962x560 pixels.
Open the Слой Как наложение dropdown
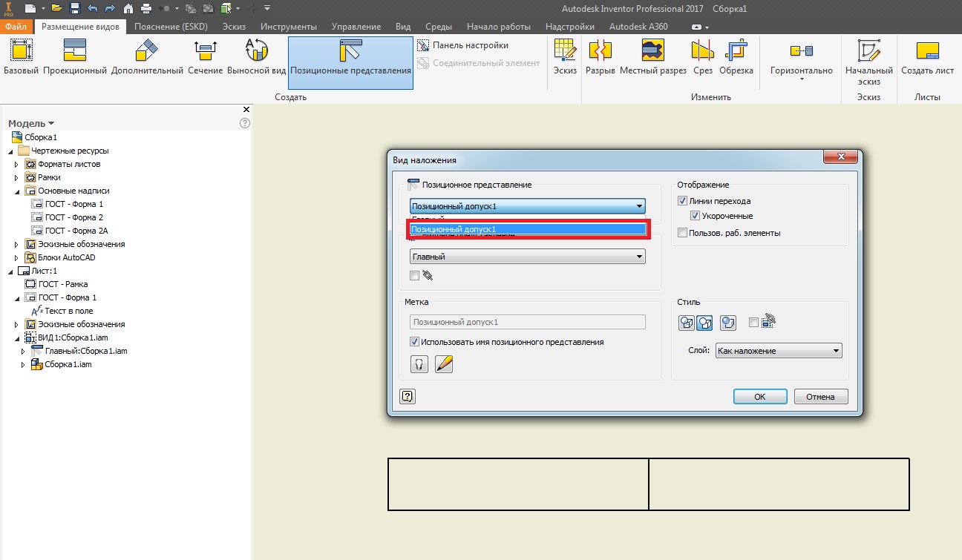tap(779, 351)
